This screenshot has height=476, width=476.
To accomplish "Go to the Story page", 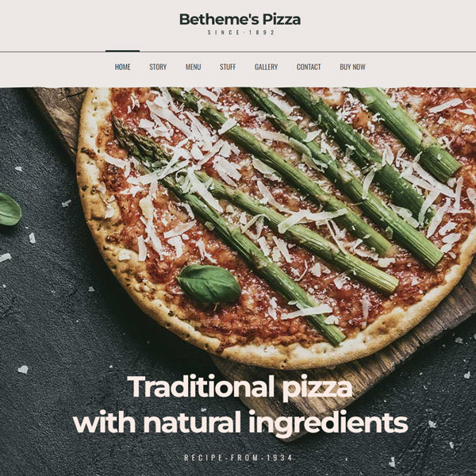I will pos(158,67).
